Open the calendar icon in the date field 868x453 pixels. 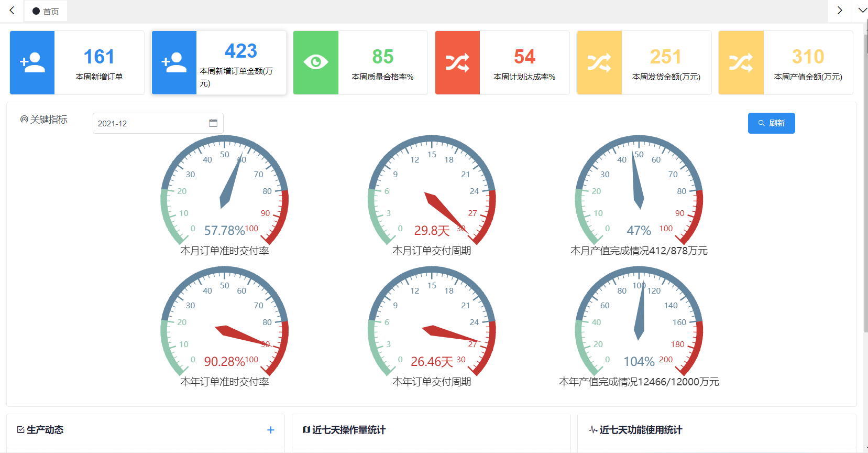[213, 123]
